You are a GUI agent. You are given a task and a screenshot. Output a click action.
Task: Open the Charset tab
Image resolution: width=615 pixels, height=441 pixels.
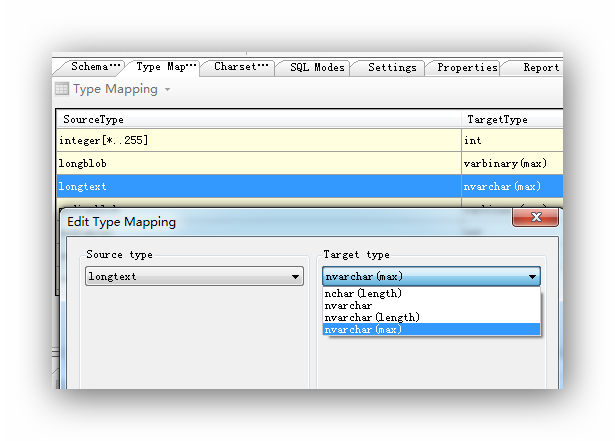tap(240, 67)
